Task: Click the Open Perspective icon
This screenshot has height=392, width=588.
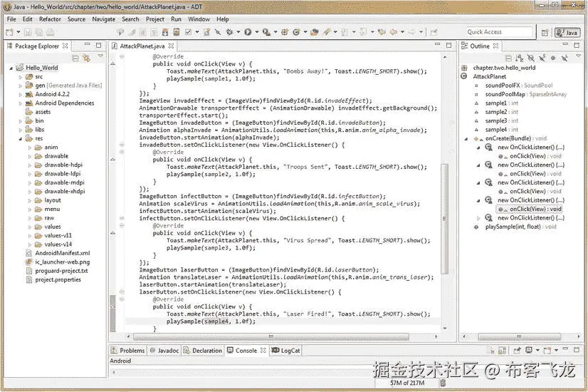Action: 545,33
